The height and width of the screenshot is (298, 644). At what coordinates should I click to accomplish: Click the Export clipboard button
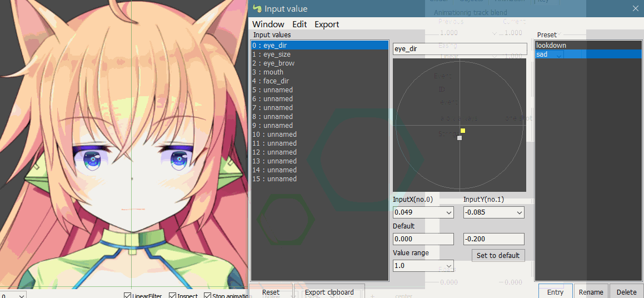point(330,291)
